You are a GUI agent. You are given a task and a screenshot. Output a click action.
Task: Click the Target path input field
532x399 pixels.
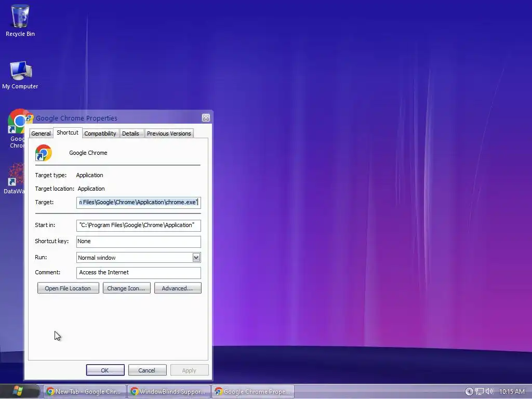[x=138, y=203]
